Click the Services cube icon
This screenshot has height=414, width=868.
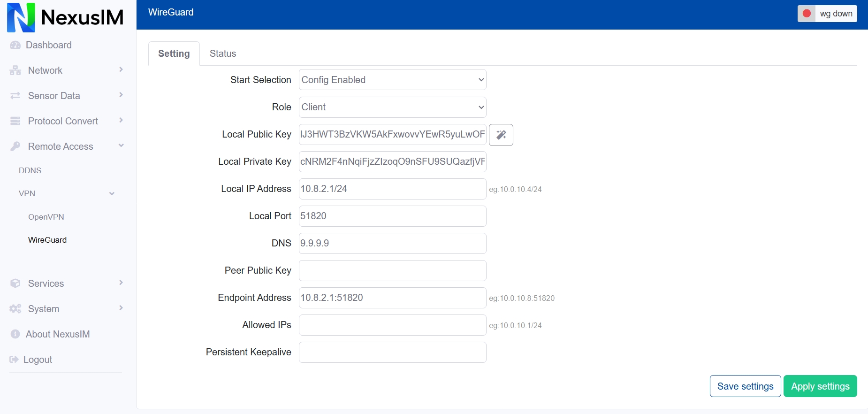point(15,284)
